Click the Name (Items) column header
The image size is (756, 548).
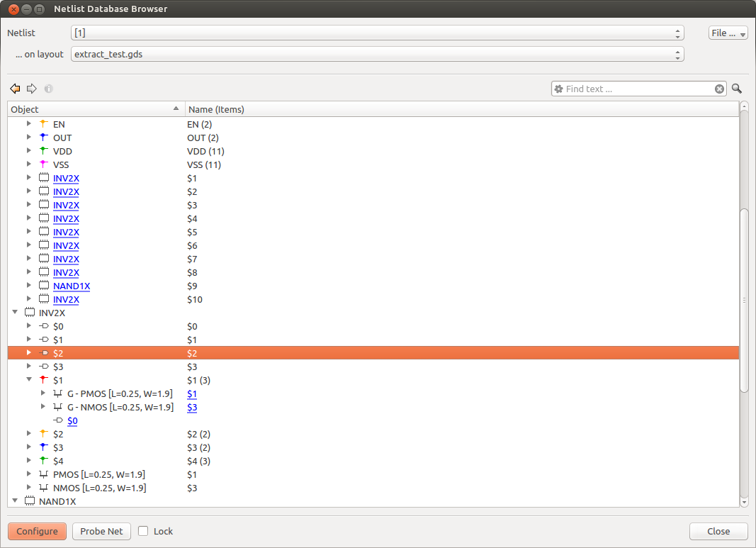(x=216, y=109)
